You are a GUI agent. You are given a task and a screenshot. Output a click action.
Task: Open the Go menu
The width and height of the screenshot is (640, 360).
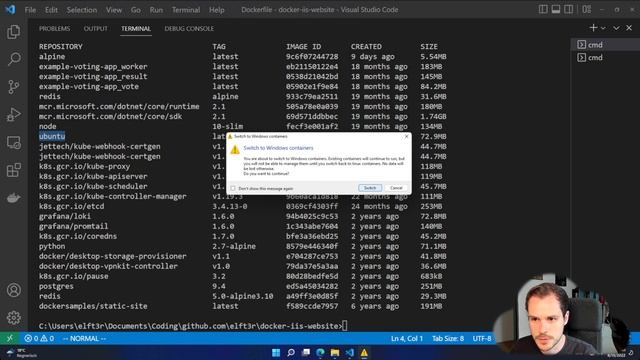(x=136, y=10)
